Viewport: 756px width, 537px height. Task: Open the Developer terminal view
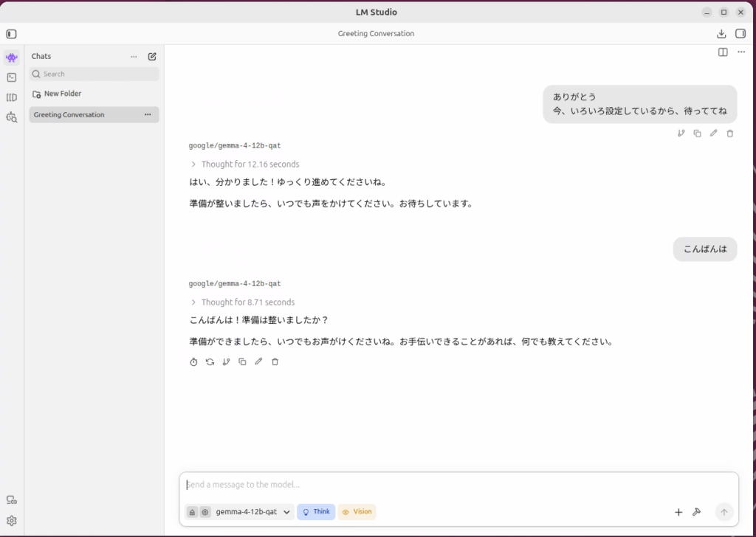click(12, 77)
